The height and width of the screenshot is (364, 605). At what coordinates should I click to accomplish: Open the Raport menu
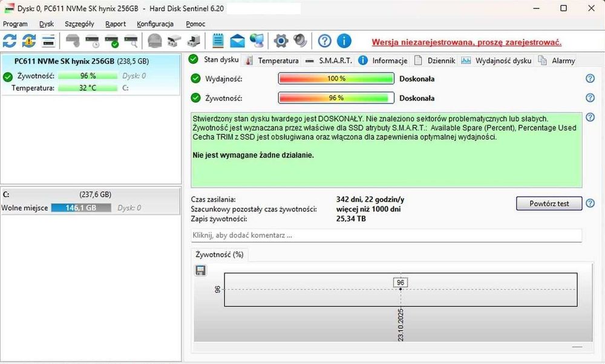pyautogui.click(x=116, y=24)
